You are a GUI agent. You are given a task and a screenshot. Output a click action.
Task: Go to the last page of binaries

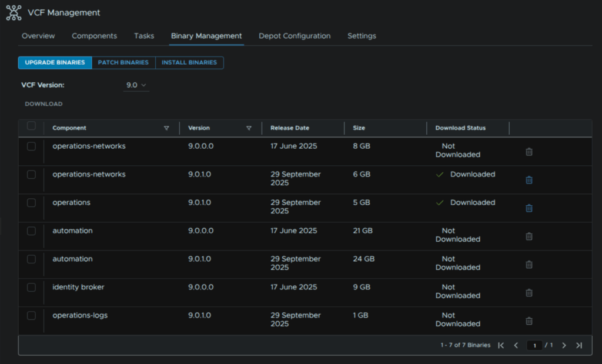click(578, 345)
